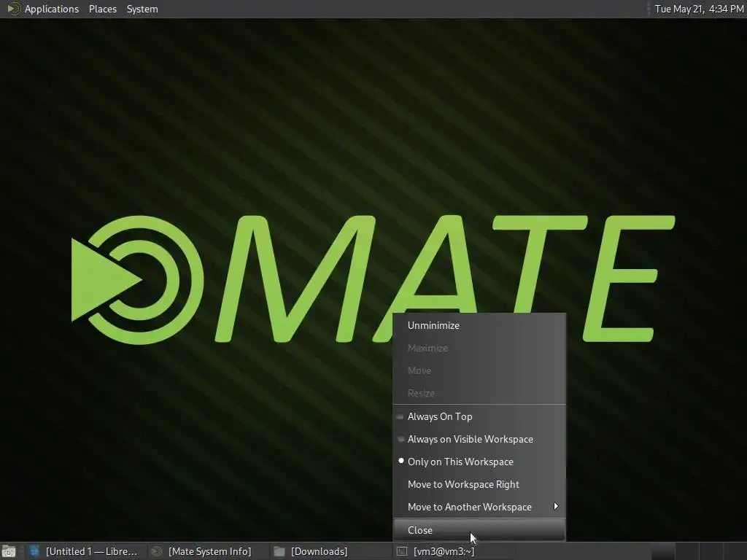Restore the Untitled 1 — Libre... taskbar window
This screenshot has width=747, height=560.
(x=85, y=551)
